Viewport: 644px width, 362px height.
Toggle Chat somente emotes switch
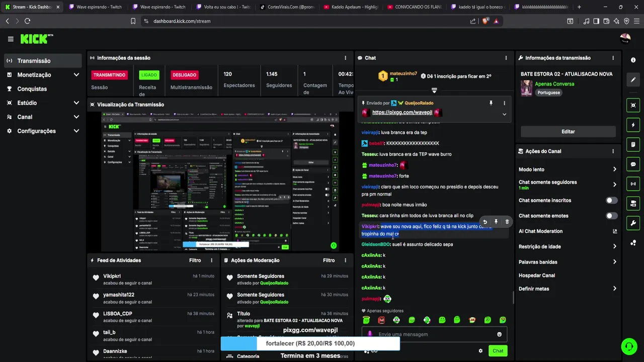coord(611,216)
